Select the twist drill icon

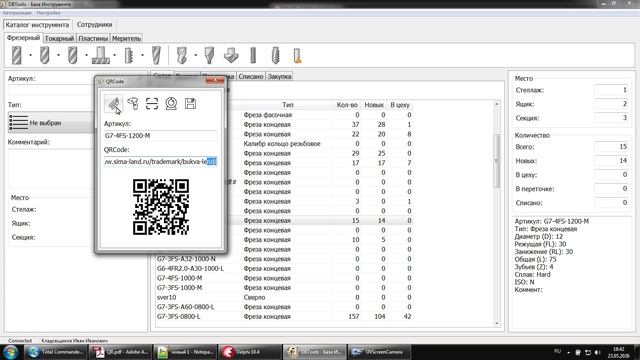tap(182, 55)
